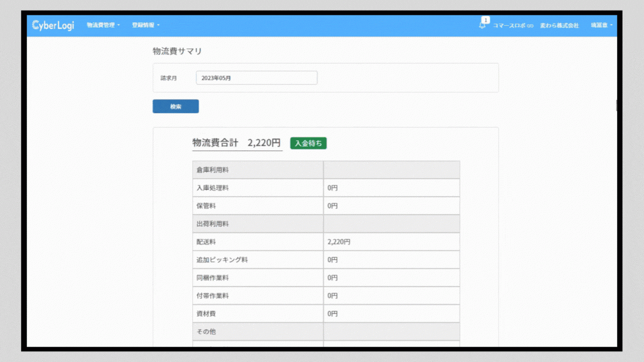
Task: Open the コマースロボ link
Action: 509,26
